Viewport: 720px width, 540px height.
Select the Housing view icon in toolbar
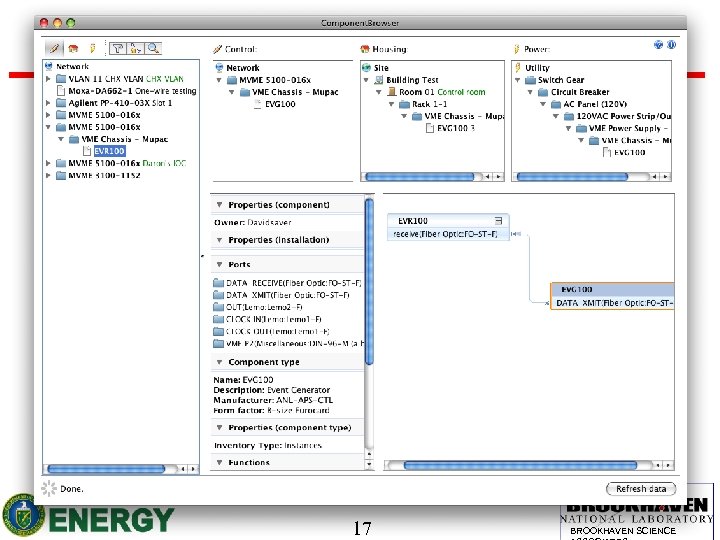[73, 48]
